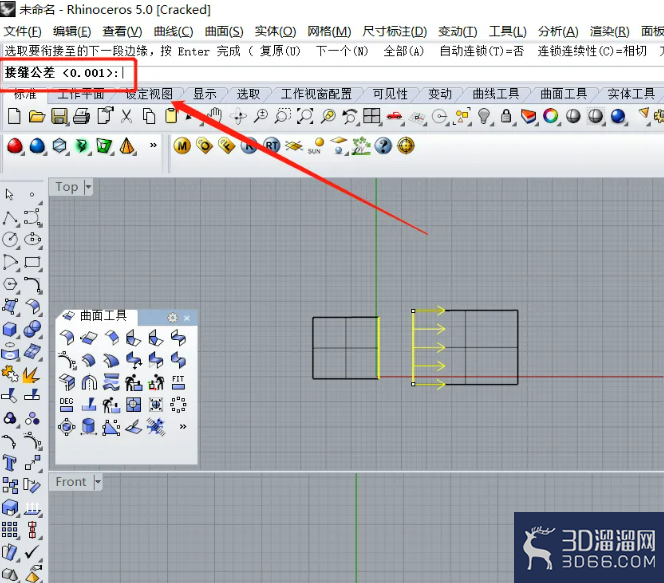664x583 pixels.
Task: Close the 曲面工具 floating panel
Action: [187, 318]
